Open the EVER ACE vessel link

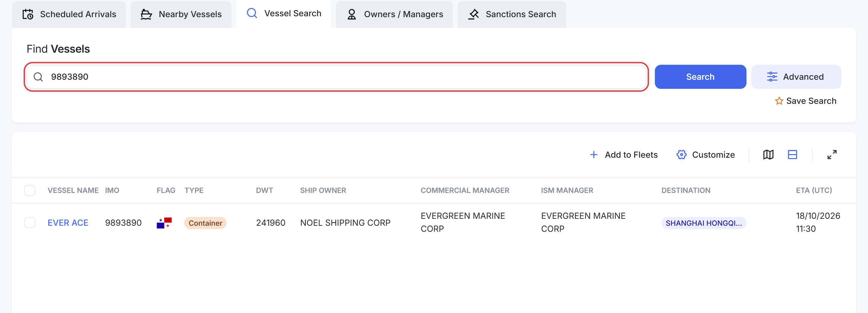pos(68,223)
